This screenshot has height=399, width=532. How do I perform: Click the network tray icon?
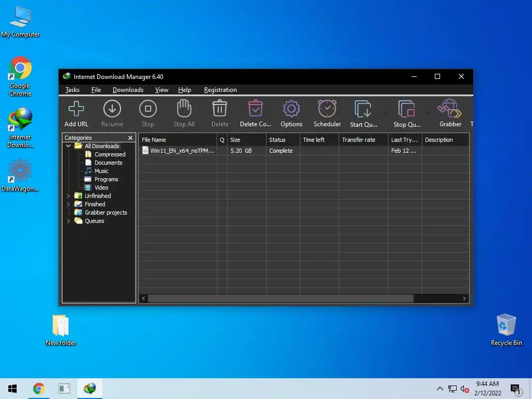tap(453, 389)
